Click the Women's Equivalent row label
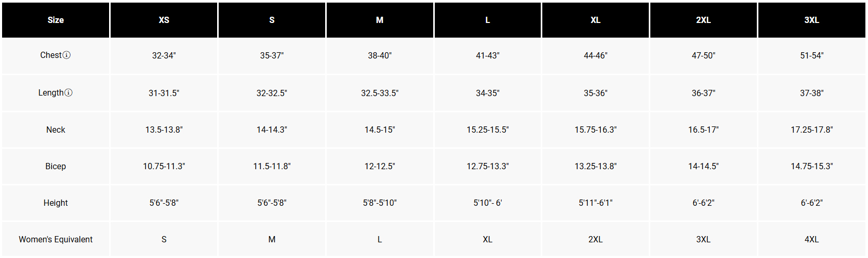 tap(56, 239)
